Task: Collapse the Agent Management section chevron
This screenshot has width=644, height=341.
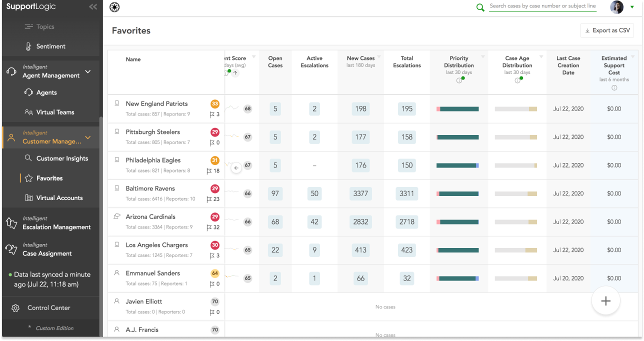Action: [x=88, y=72]
